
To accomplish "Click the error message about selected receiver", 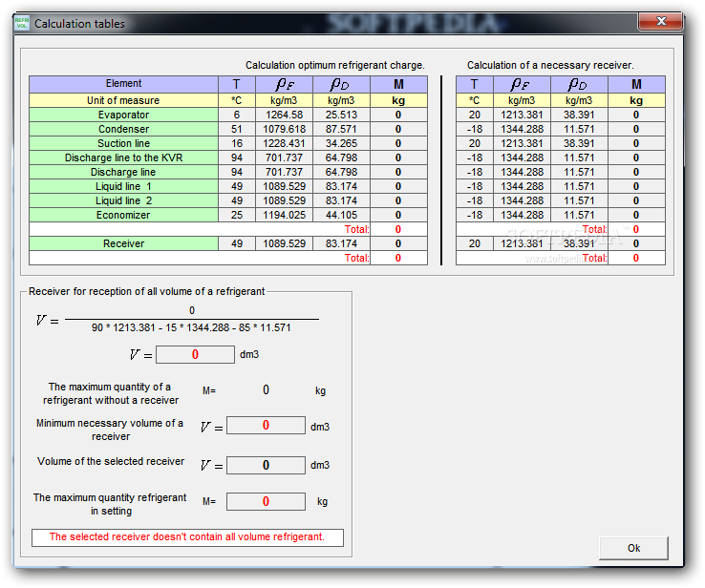I will coord(187,537).
